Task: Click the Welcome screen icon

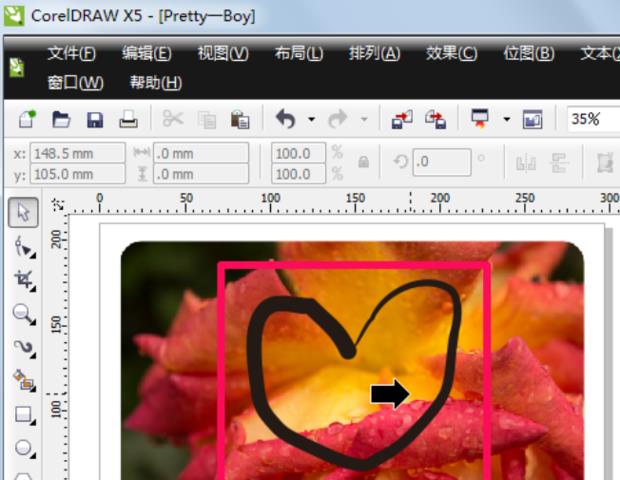Action: 532,119
